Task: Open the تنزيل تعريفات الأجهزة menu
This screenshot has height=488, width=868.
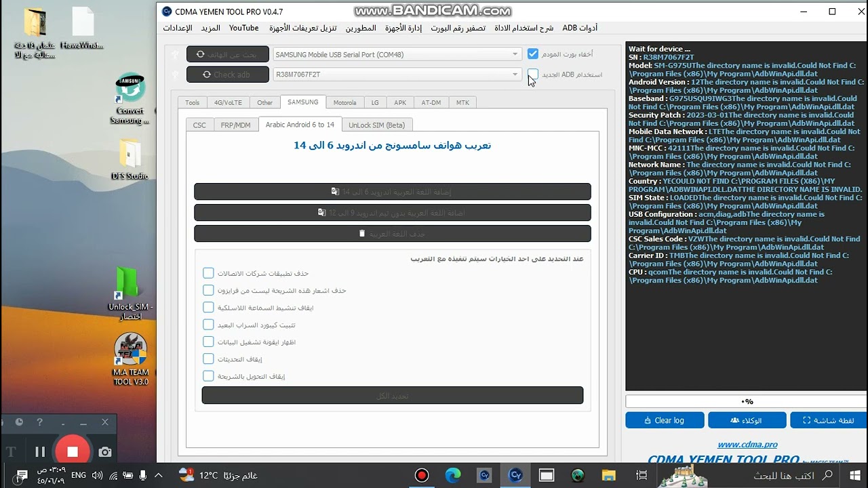Action: [303, 28]
